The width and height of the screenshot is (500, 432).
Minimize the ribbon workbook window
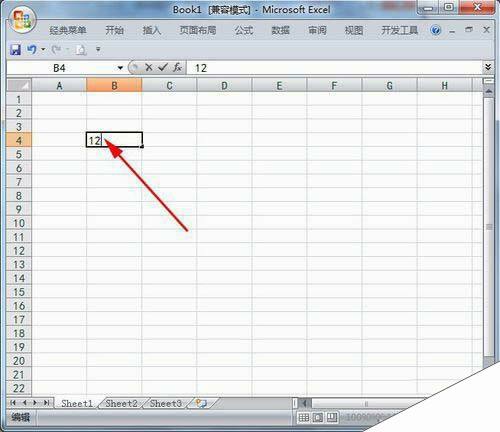pyautogui.click(x=452, y=31)
